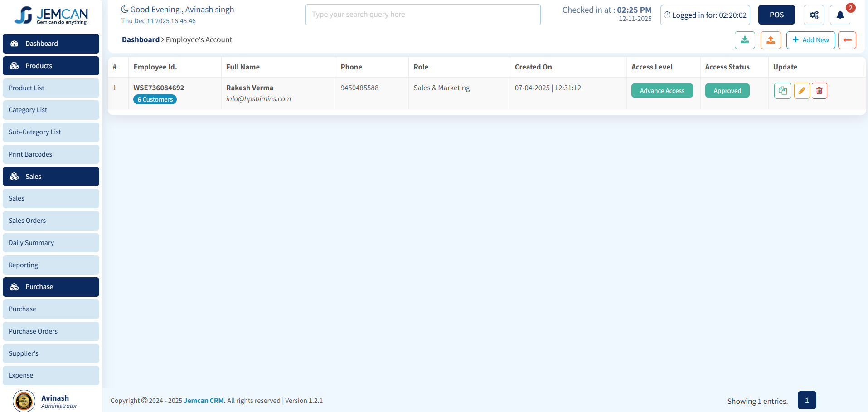Expand the Purchase sidebar section header
Viewport: 868px width, 412px height.
(x=51, y=287)
